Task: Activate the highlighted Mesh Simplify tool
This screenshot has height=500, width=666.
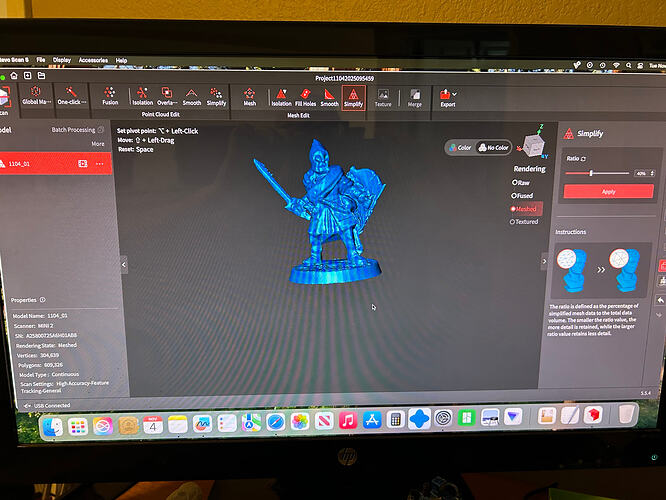Action: click(x=353, y=98)
